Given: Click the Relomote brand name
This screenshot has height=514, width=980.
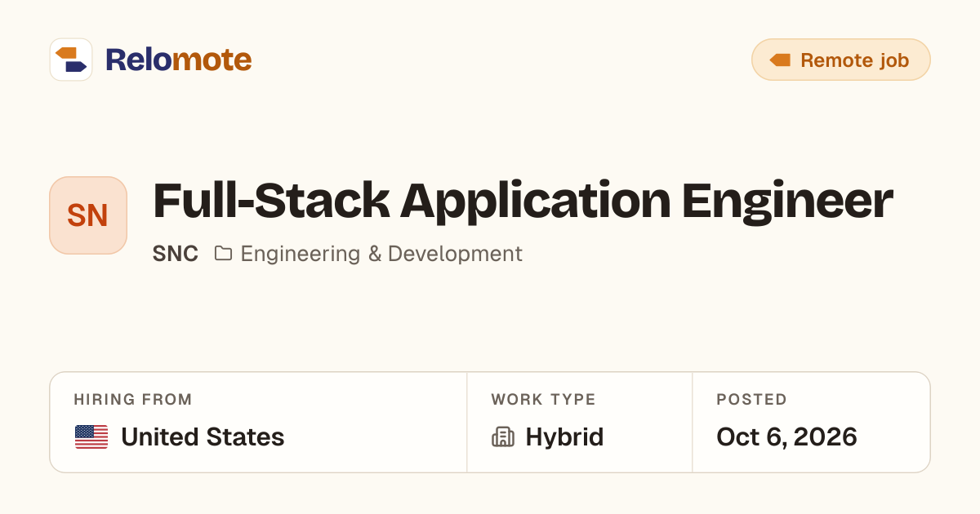Looking at the screenshot, I should (178, 60).
